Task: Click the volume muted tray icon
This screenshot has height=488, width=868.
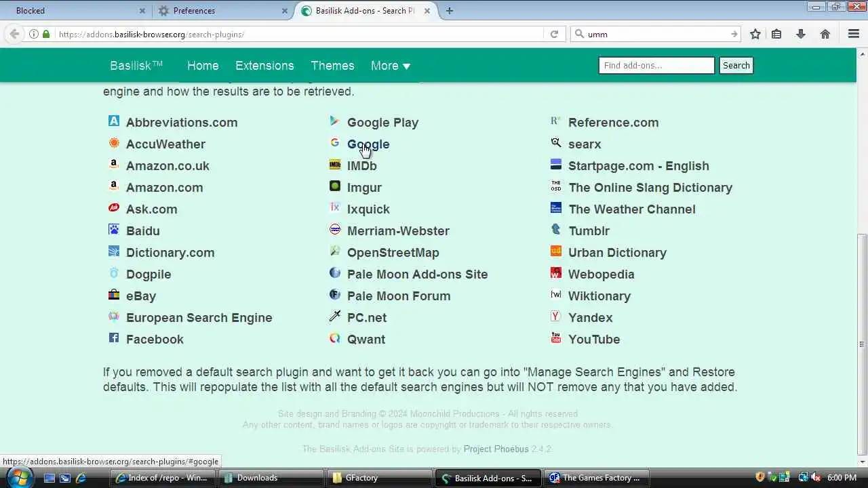Action: (x=816, y=477)
